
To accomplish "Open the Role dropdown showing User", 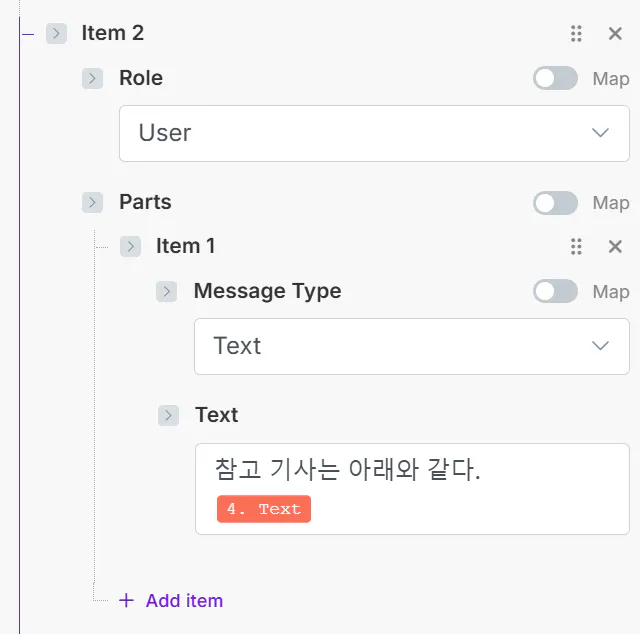I will (x=374, y=133).
